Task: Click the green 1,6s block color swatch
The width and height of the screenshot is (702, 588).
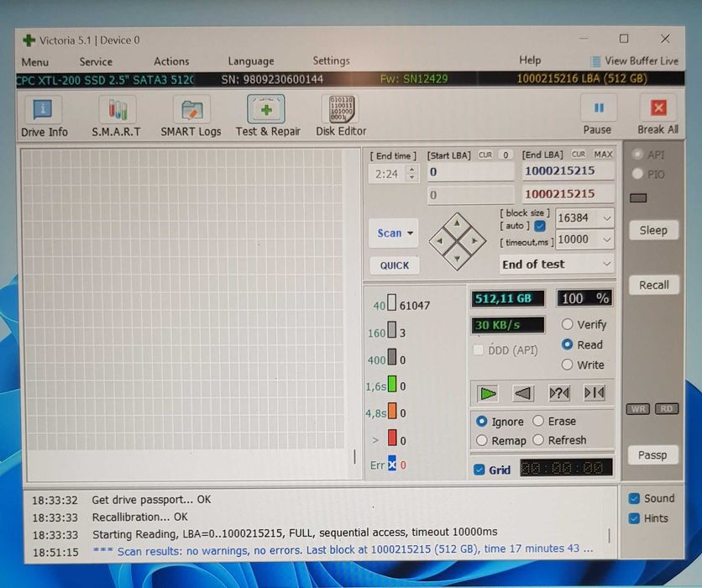Action: [392, 384]
